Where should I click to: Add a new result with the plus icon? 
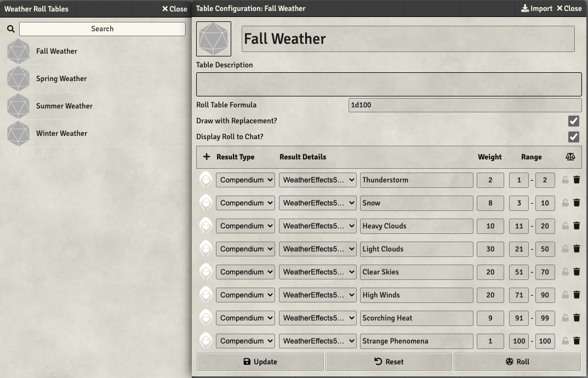[207, 157]
